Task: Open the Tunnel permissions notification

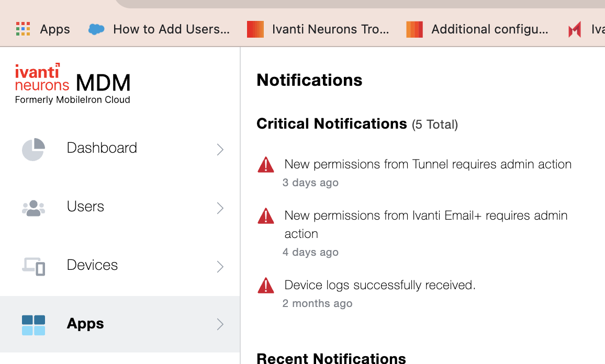Action: point(428,164)
